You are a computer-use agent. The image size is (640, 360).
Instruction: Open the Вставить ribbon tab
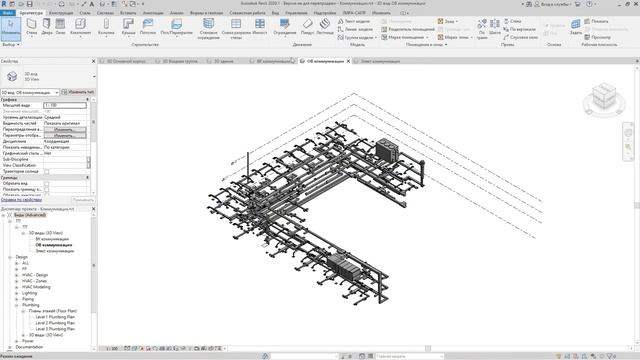point(128,13)
